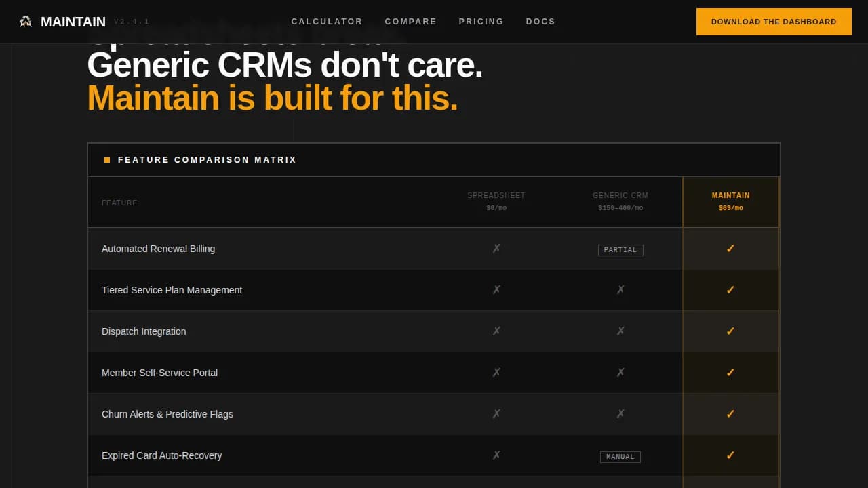Click Maintain checkmark for Automated Renewal Billing

[730, 249]
